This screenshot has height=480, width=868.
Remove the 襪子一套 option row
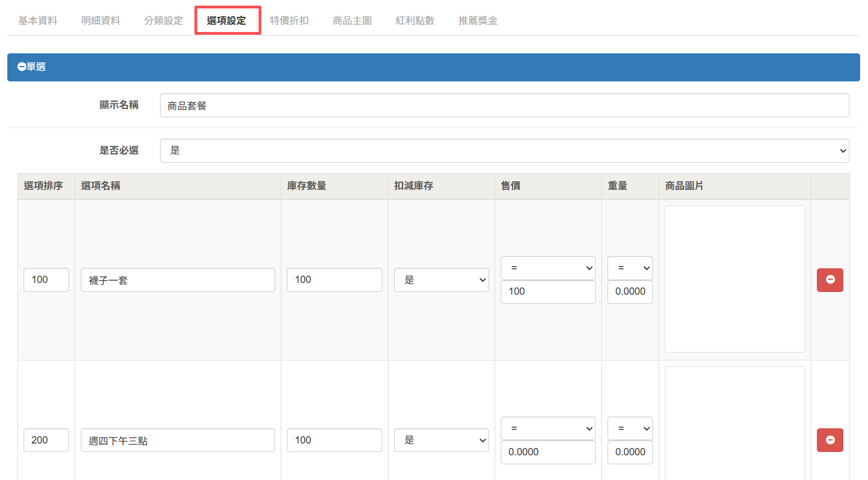coord(830,280)
